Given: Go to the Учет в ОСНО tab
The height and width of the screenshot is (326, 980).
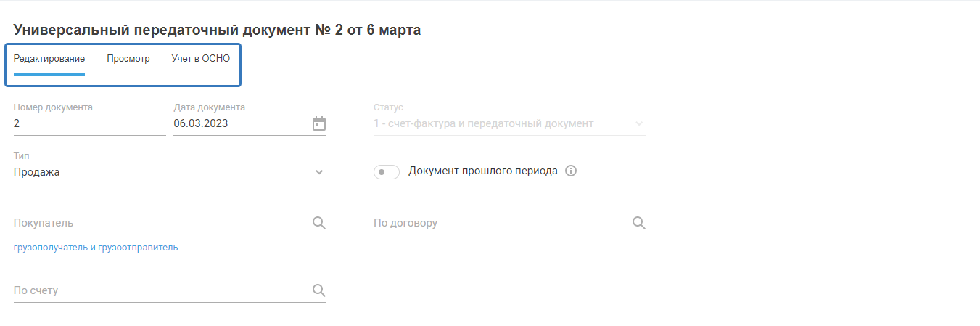Looking at the screenshot, I should point(201,59).
